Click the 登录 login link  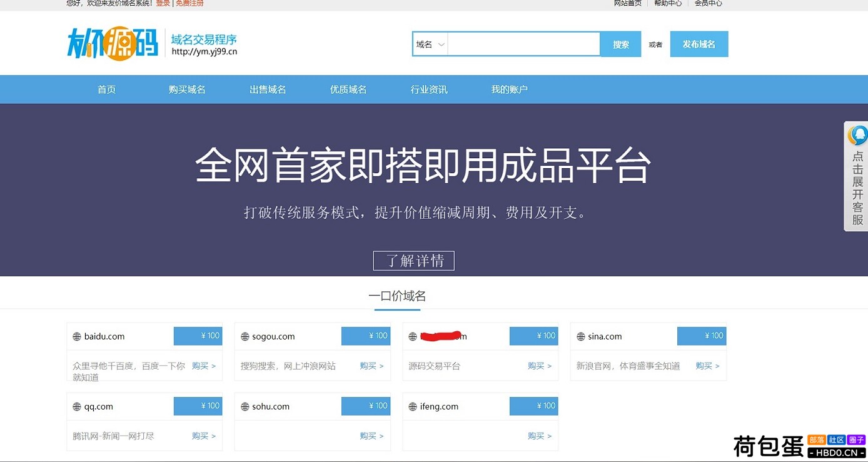163,3
